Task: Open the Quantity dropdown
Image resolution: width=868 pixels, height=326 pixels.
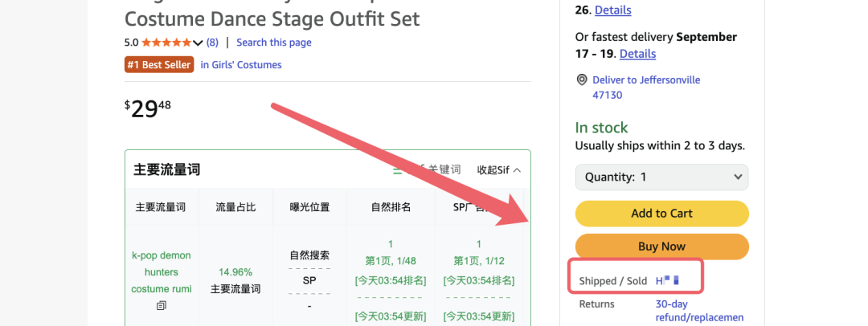Action: point(661,177)
